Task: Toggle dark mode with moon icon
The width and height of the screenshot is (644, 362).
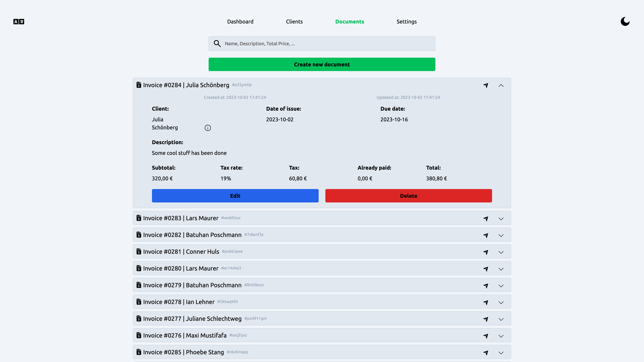Action: click(625, 21)
